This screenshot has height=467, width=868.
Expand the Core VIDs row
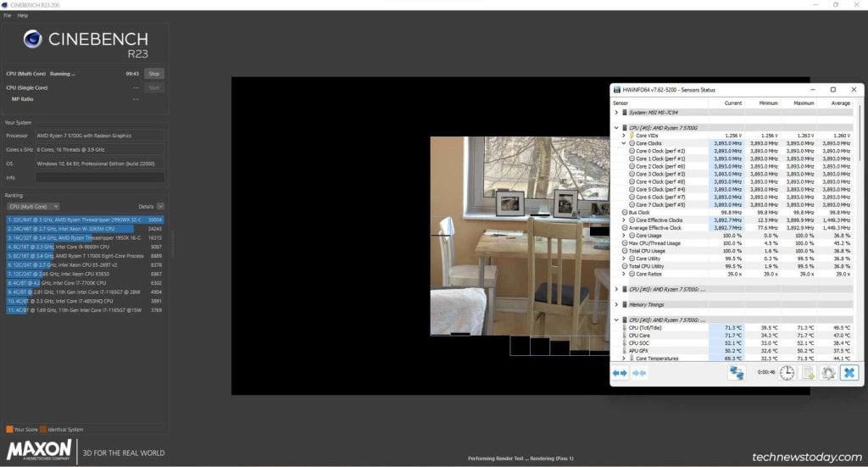[x=624, y=136]
